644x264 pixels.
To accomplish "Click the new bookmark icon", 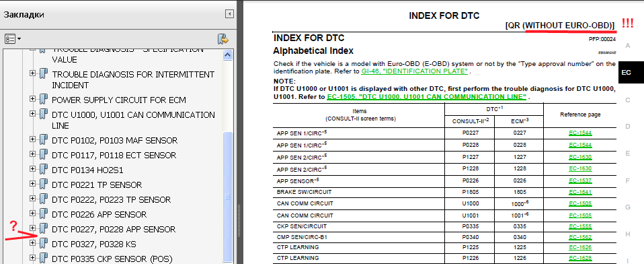I will point(223,39).
